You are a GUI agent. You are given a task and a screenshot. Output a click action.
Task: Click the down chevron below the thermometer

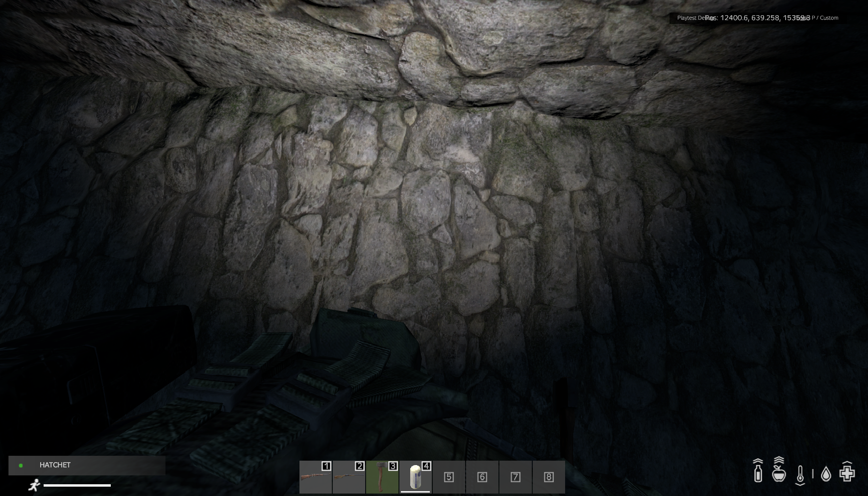[x=800, y=484]
